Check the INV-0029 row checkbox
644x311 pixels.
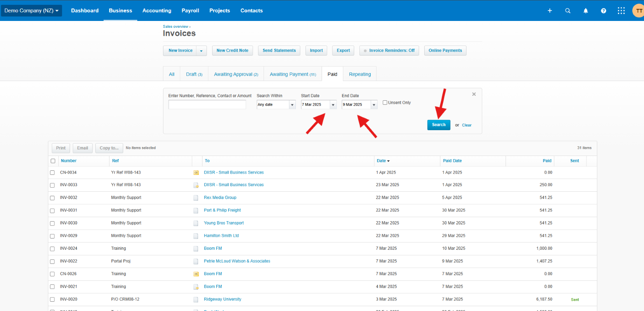pos(52,236)
